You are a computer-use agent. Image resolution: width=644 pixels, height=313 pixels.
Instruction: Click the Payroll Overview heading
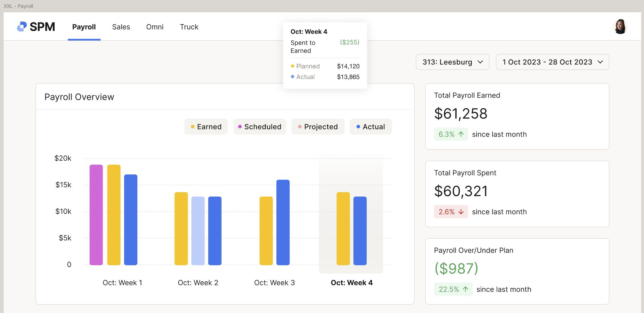(79, 97)
